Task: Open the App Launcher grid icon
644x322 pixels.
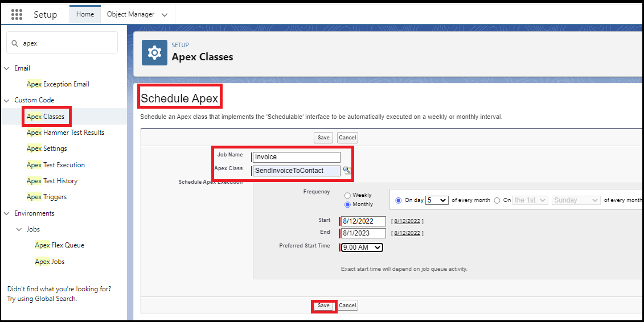Action: pyautogui.click(x=17, y=14)
